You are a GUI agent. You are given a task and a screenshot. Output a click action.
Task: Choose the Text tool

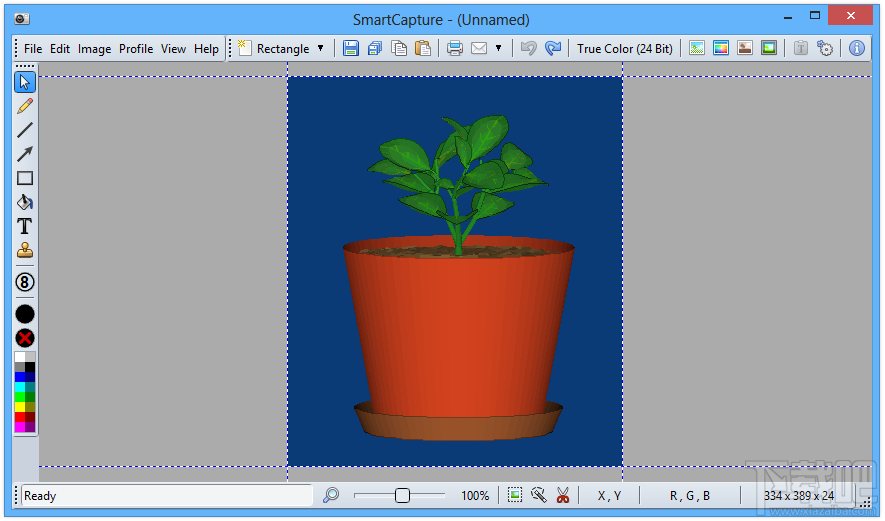point(25,227)
